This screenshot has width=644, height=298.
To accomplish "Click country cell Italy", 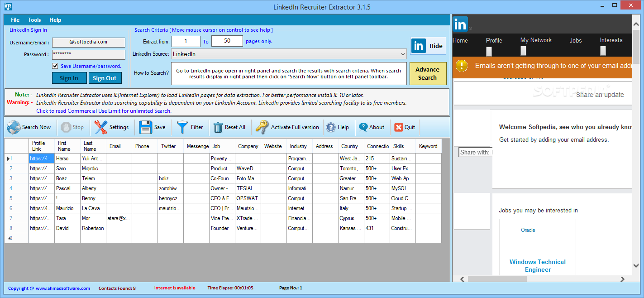I will 351,208.
